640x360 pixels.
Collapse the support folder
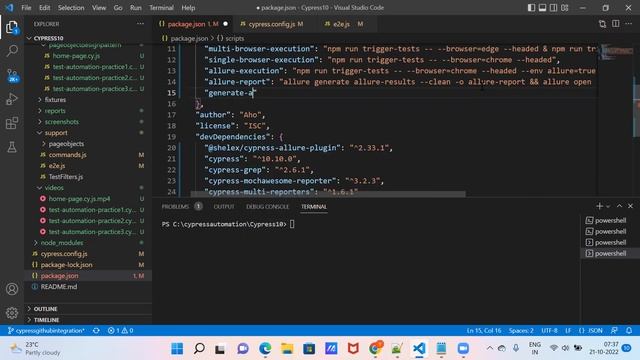[x=56, y=133]
